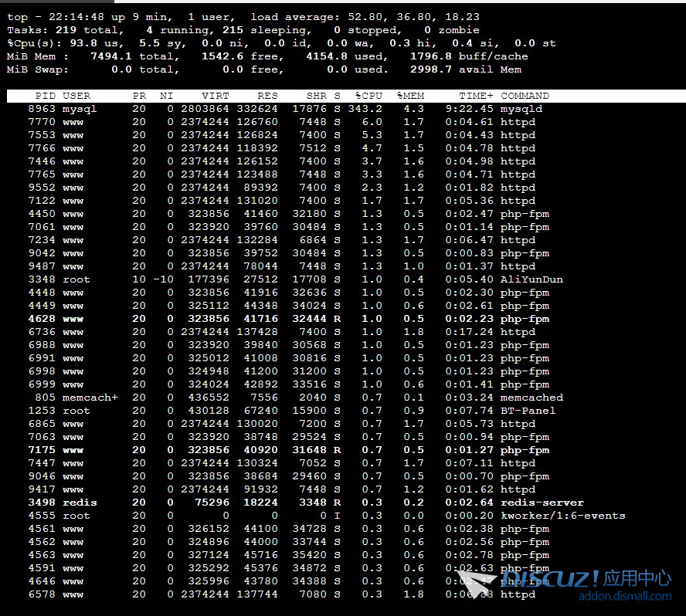Select the TIME+ column header
The width and height of the screenshot is (686, 616).
tap(476, 96)
